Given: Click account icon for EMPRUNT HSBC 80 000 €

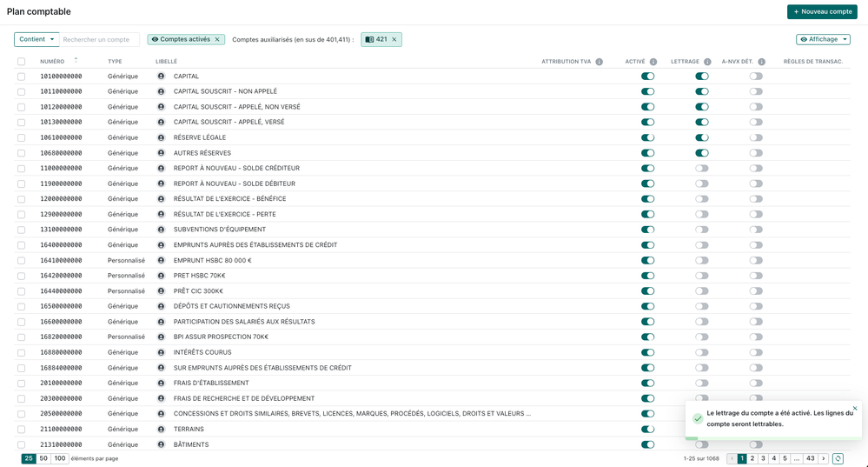Looking at the screenshot, I should 161,260.
